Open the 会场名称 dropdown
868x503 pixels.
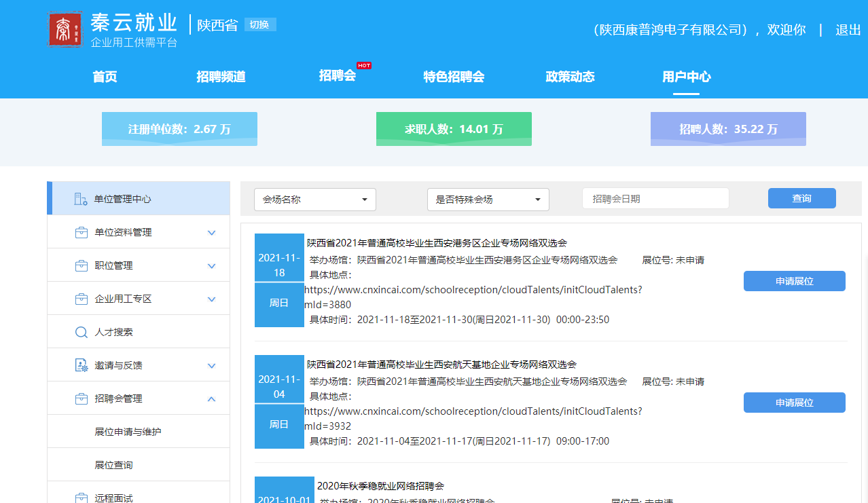coord(315,200)
